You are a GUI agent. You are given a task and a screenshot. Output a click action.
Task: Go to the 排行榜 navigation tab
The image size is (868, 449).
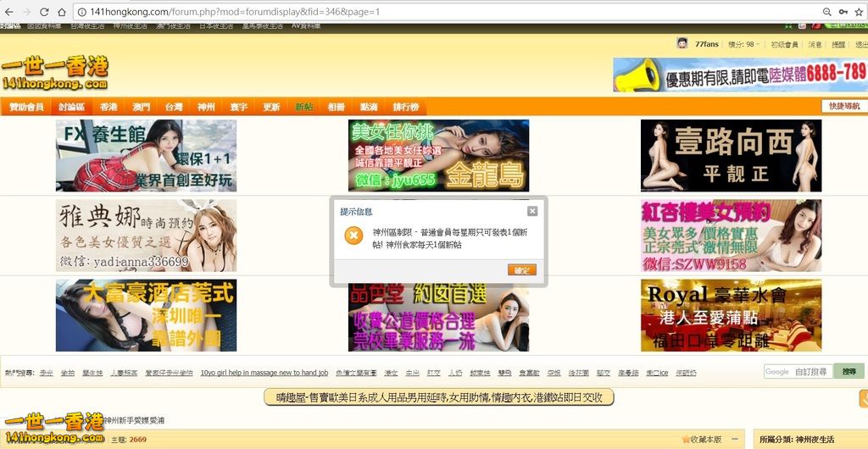404,108
